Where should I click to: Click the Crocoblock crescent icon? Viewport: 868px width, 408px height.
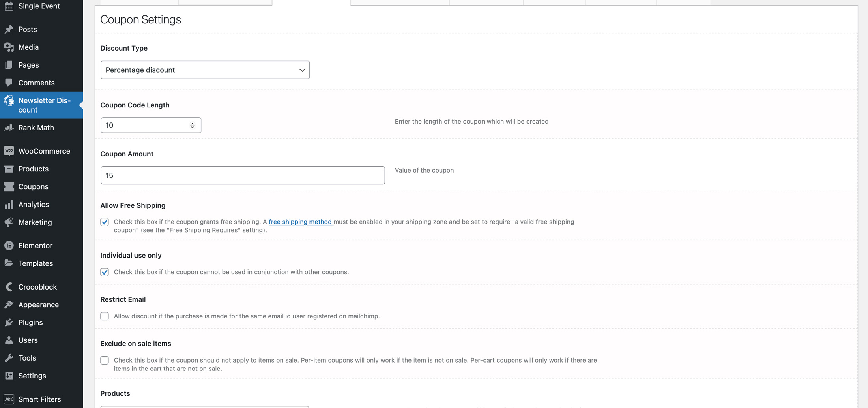pyautogui.click(x=9, y=287)
